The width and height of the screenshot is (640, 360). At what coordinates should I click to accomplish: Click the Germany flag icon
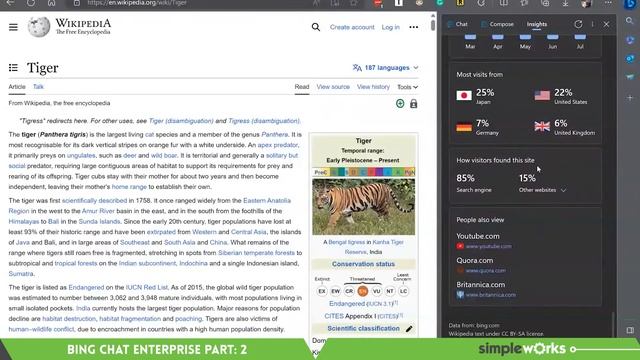point(464,127)
